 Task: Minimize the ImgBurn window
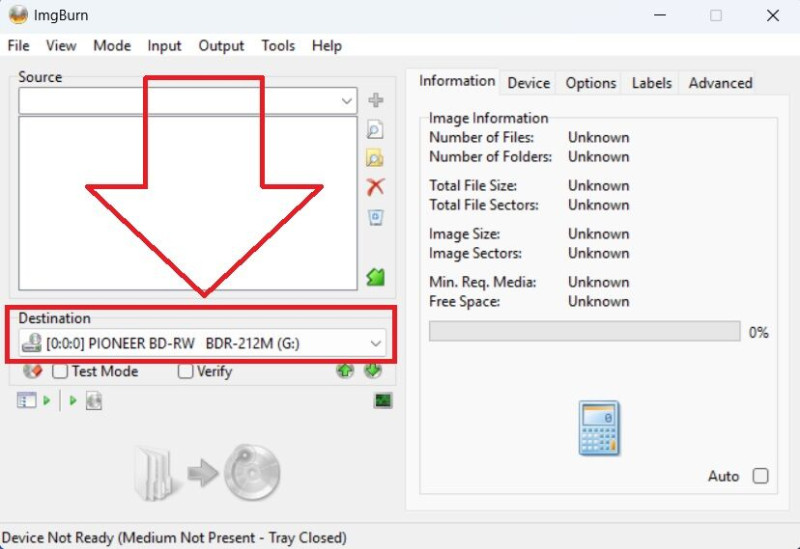[x=660, y=15]
